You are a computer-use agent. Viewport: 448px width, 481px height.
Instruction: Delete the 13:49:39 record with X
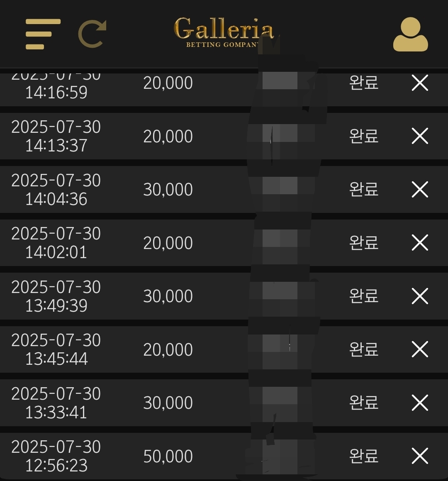point(420,296)
